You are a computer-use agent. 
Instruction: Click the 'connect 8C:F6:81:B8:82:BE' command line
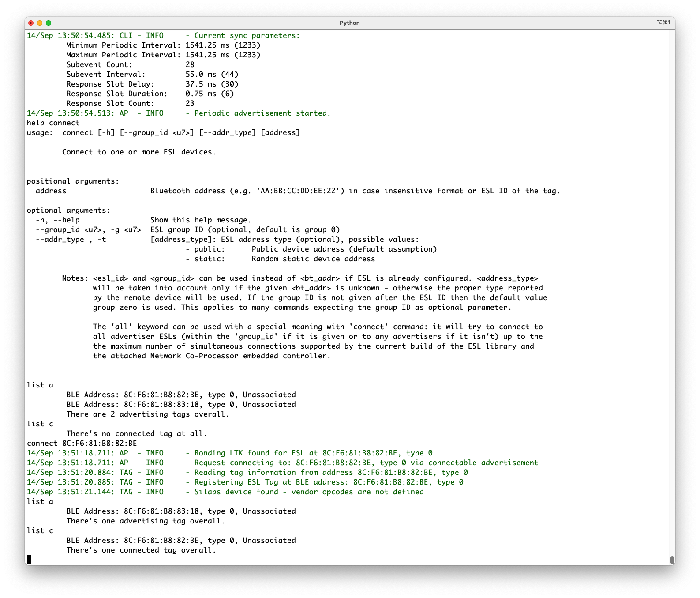click(82, 443)
